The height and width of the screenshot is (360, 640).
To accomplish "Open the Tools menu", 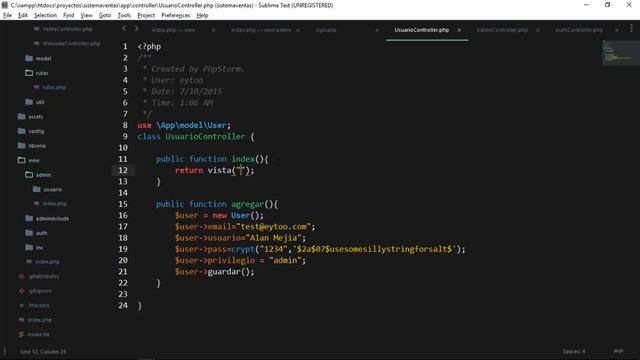I will click(124, 15).
